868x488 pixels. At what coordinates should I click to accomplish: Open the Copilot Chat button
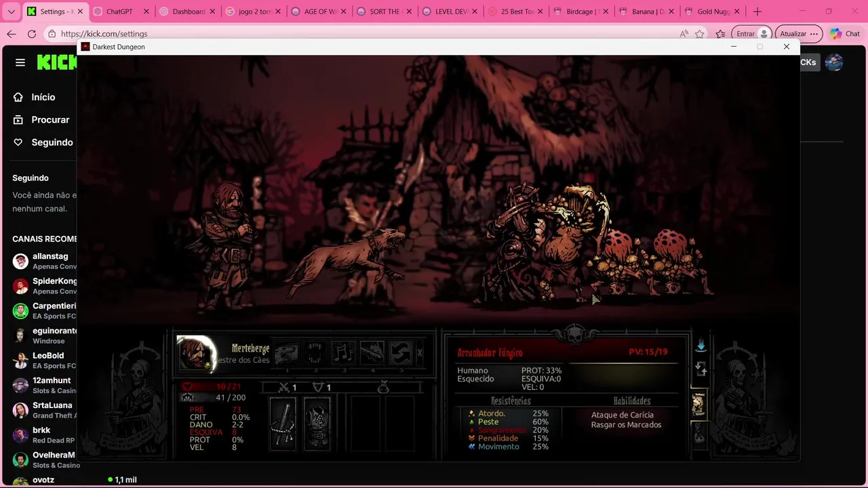point(845,34)
